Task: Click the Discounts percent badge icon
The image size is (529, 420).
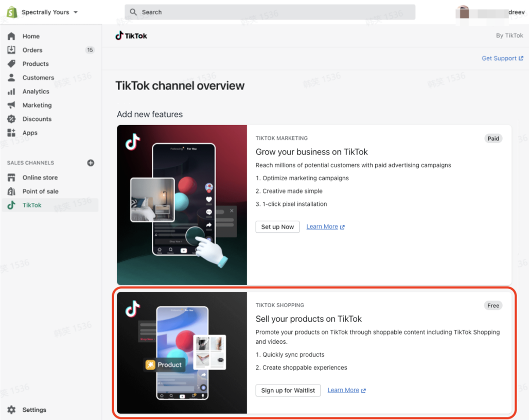Action: click(11, 119)
